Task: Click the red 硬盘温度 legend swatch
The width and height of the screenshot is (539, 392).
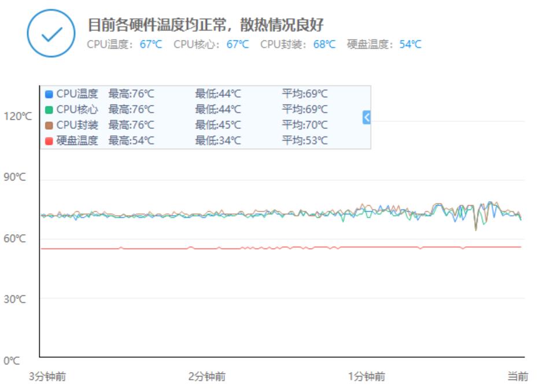Action: point(49,141)
